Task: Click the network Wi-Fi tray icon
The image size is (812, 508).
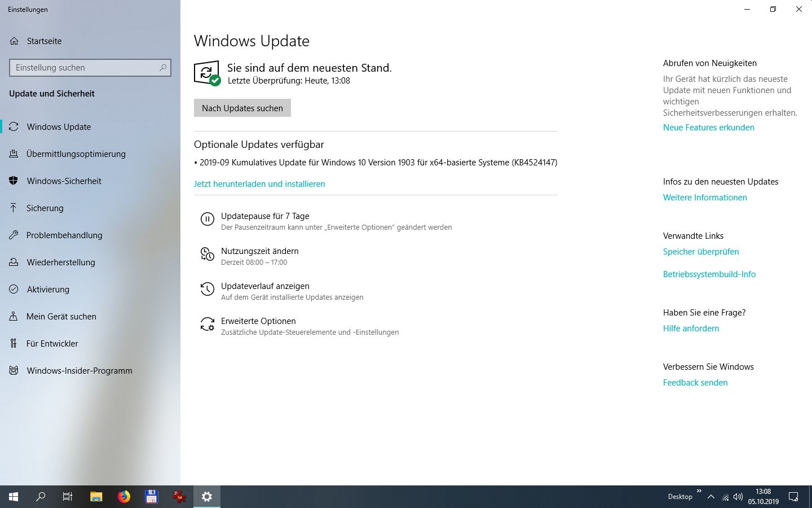Action: coord(725,497)
